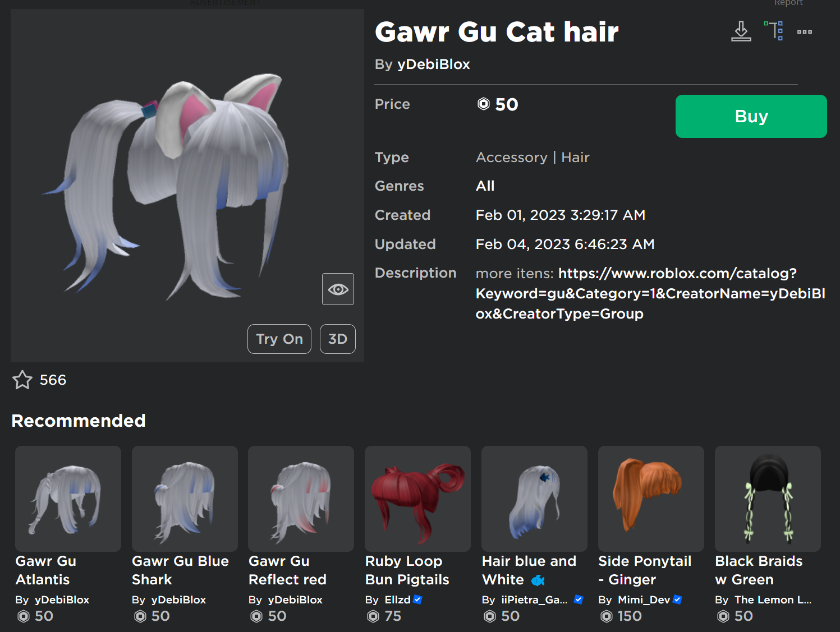Favorite the item with the star icon
The image size is (840, 632).
(x=22, y=380)
